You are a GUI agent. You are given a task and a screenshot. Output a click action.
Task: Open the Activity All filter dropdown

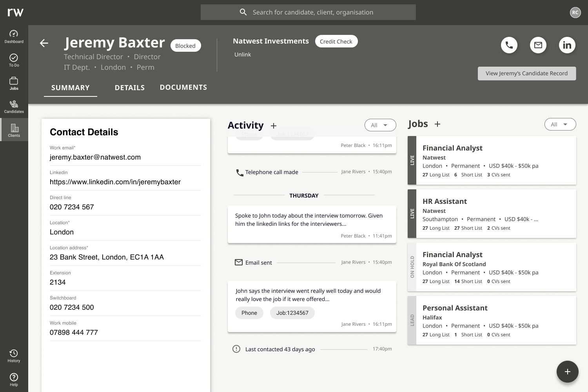[380, 125]
